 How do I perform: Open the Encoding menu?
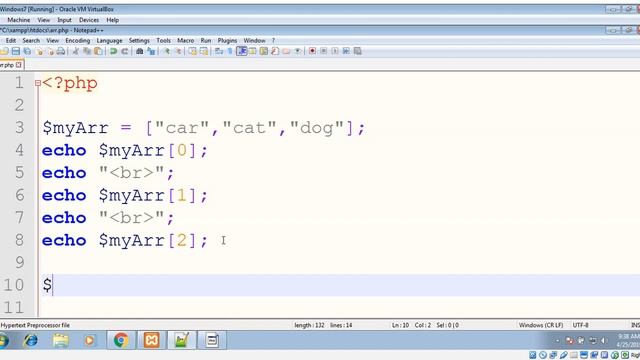pos(78,40)
